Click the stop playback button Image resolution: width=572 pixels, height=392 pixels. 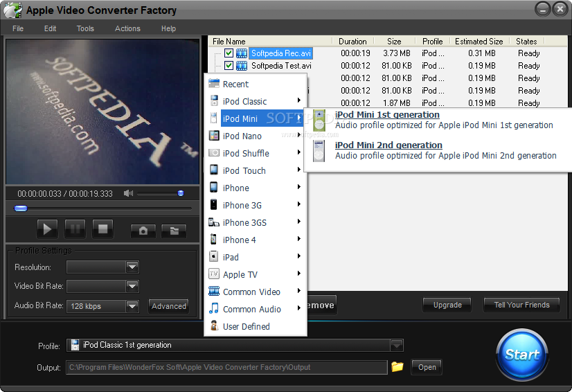click(103, 229)
